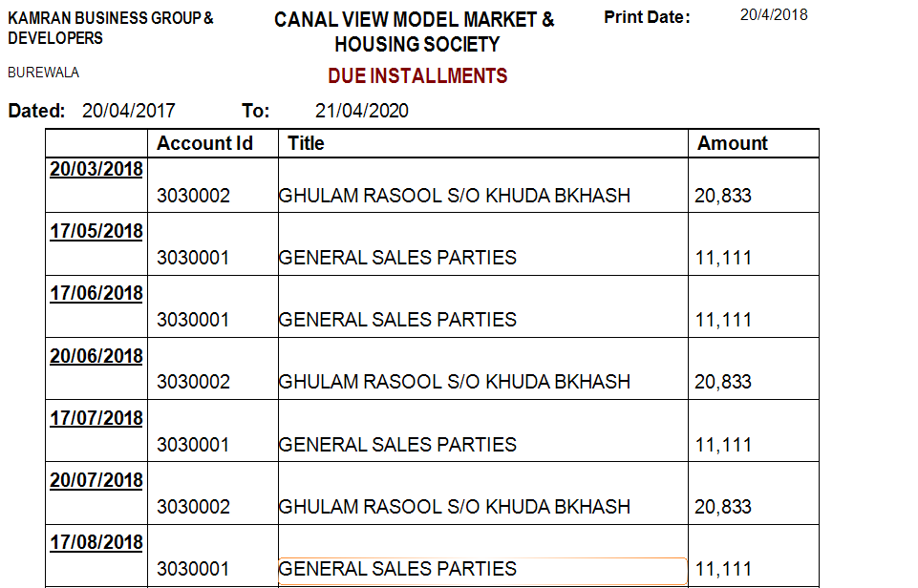Open the underlined 20/06/2018 date entry

pos(96,356)
